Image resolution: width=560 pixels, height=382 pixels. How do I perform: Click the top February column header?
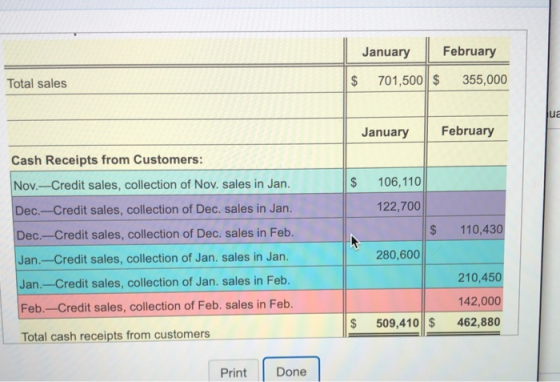pos(469,51)
